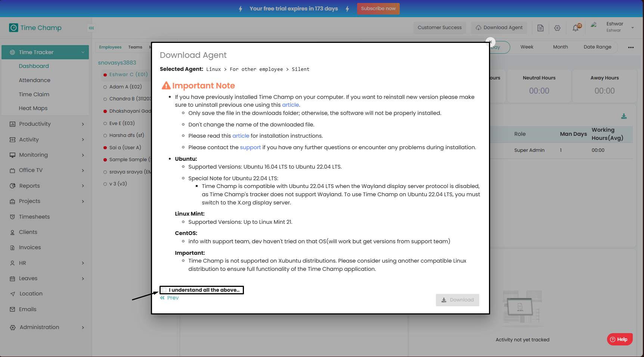The image size is (644, 357).
Task: Open the Help chat button
Action: 620,339
